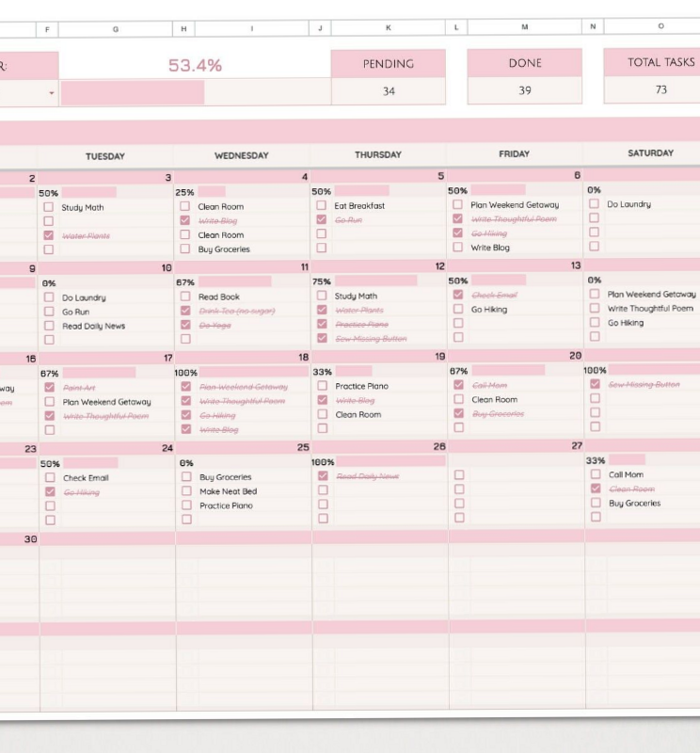Check Plan Weekend Getaway on Friday 6

(457, 204)
